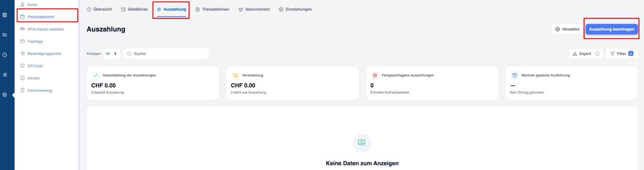The image size is (644, 170).
Task: Click the 'Kein Eintrag gefunden' text
Action: tap(527, 92)
